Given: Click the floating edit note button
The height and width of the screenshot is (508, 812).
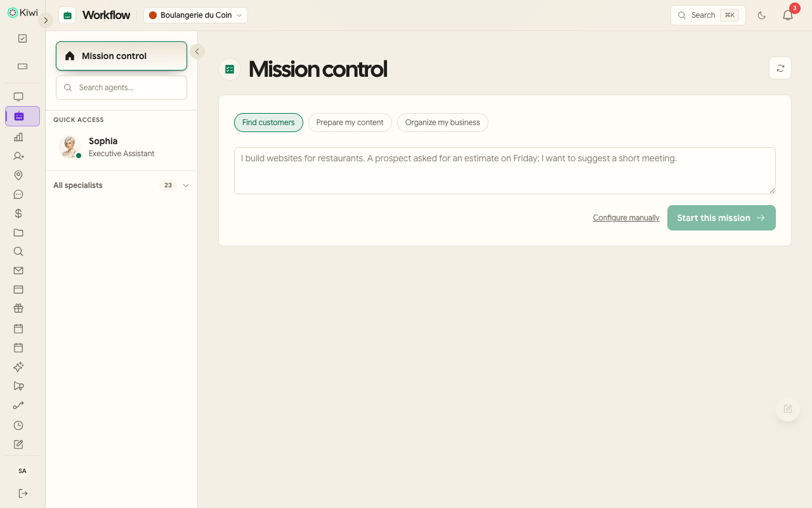Looking at the screenshot, I should coord(788,409).
